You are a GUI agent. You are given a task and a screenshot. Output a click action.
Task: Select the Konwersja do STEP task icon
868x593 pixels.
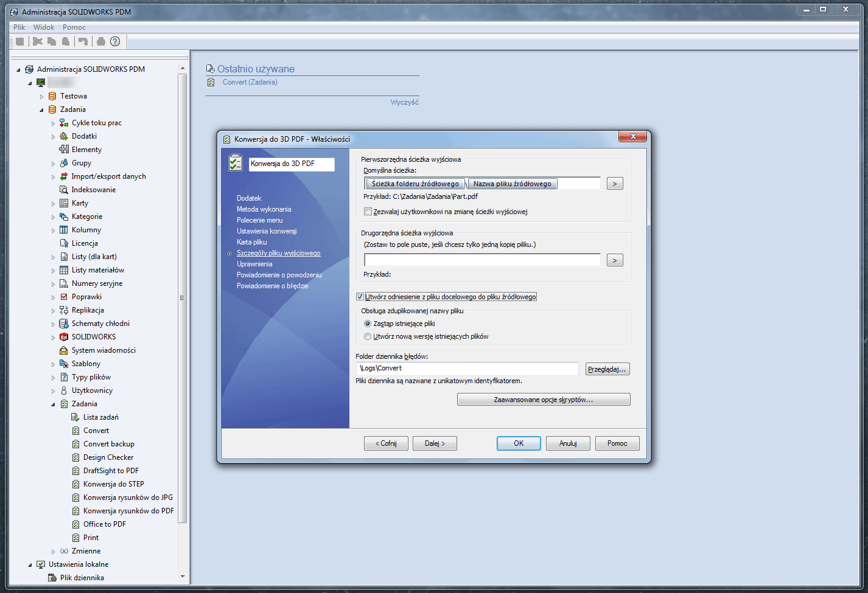(x=76, y=484)
